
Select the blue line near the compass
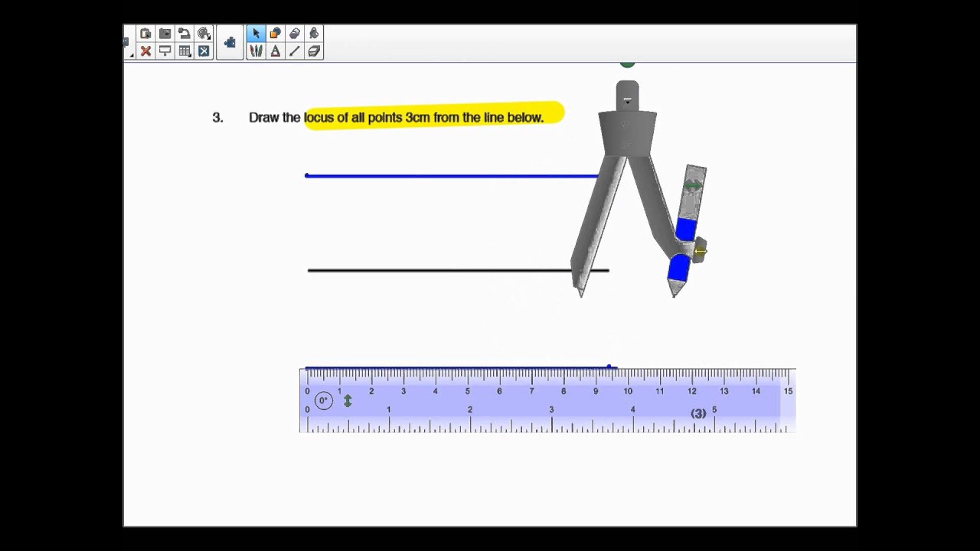452,176
